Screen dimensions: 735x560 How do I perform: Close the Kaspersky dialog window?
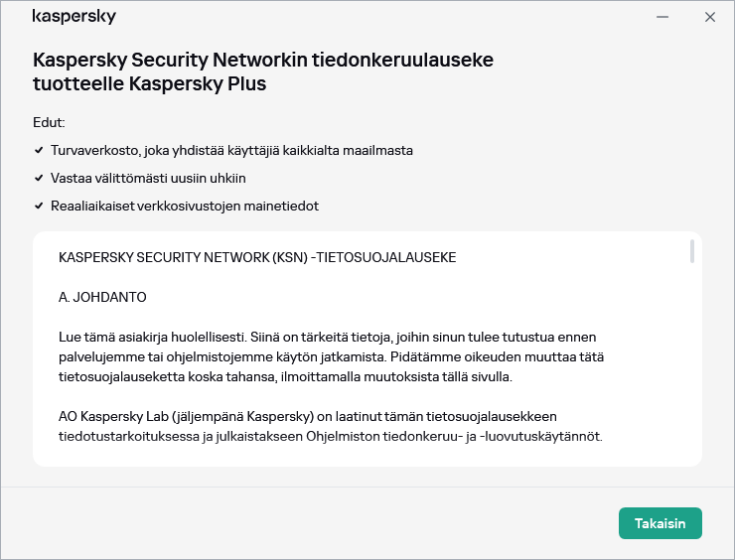pos(709,17)
